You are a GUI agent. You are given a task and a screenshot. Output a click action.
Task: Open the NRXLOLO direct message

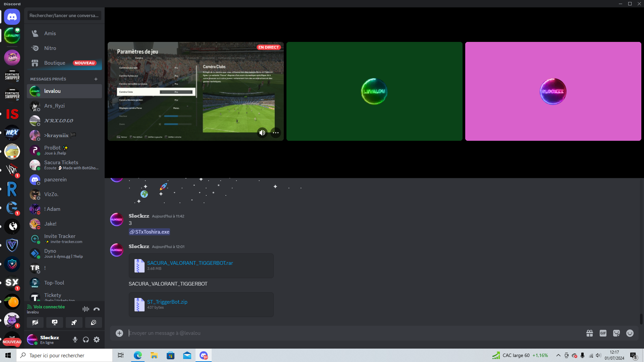(64, 121)
